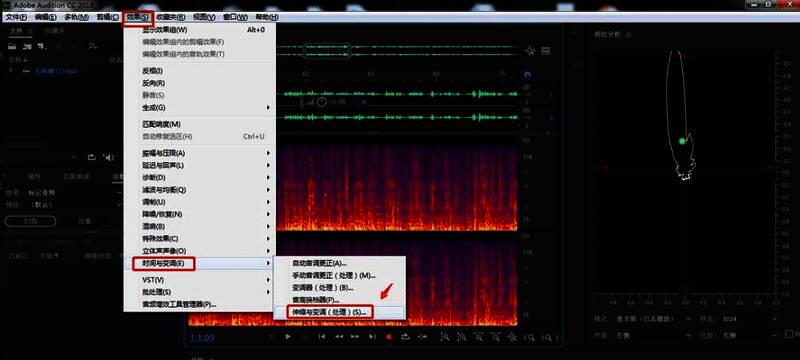Open the 多轨(M) menu
The image size is (800, 360).
point(77,17)
